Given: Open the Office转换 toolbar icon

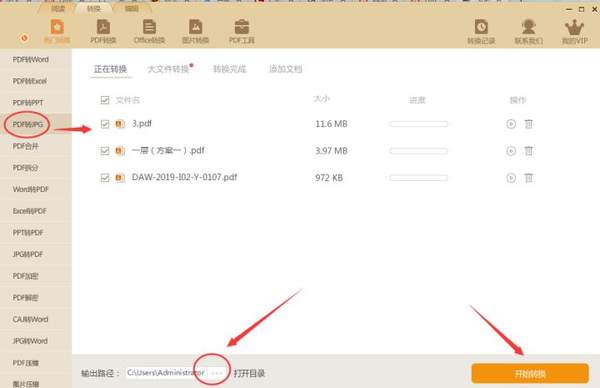Looking at the screenshot, I should [149, 31].
